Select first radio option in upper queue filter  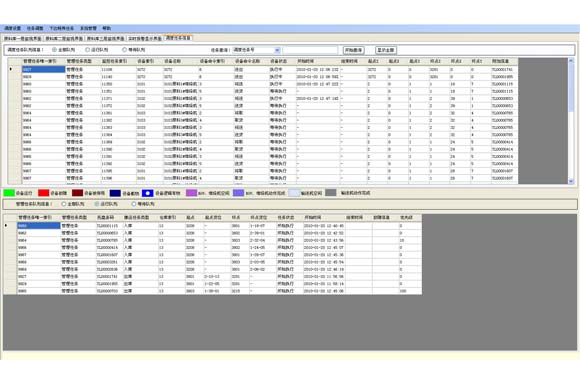click(x=54, y=50)
